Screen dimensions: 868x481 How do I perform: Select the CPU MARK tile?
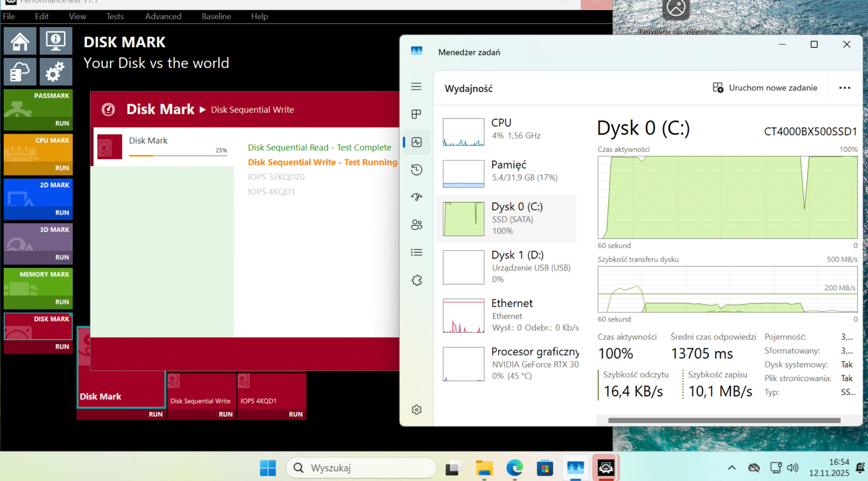(x=38, y=148)
